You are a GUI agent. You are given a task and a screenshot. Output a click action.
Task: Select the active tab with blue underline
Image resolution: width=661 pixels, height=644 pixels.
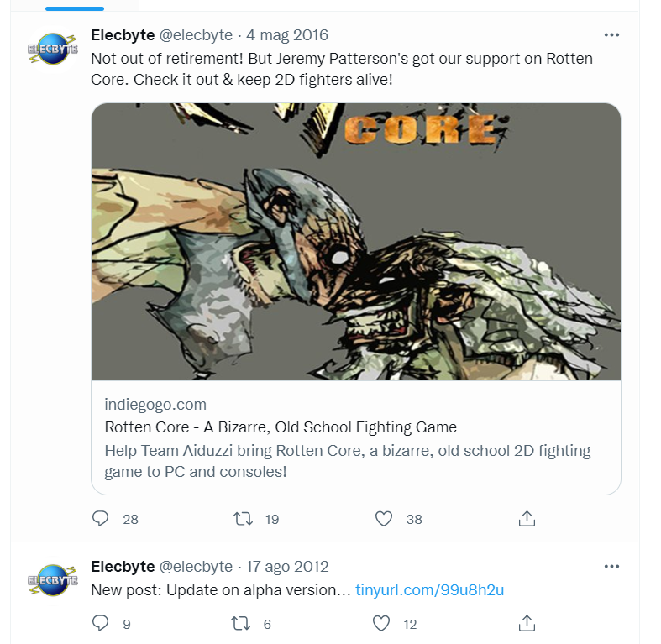75,5
